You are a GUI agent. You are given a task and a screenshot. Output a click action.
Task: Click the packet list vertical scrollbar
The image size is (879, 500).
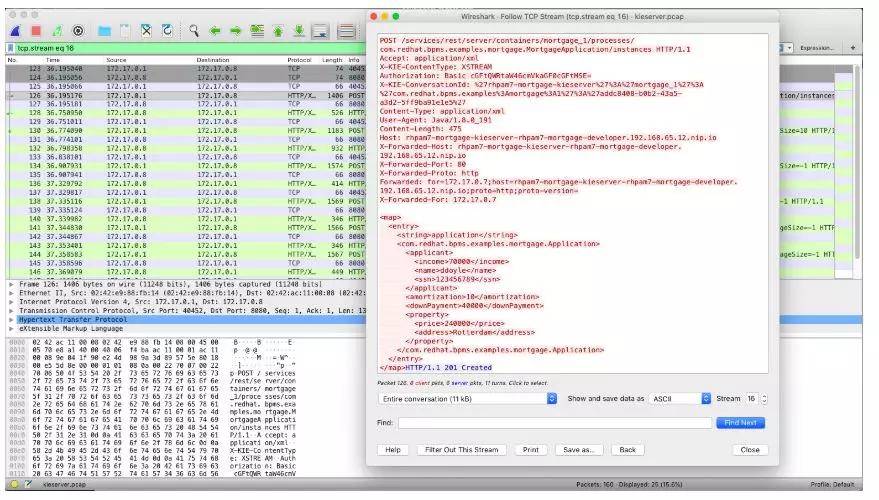[857, 163]
